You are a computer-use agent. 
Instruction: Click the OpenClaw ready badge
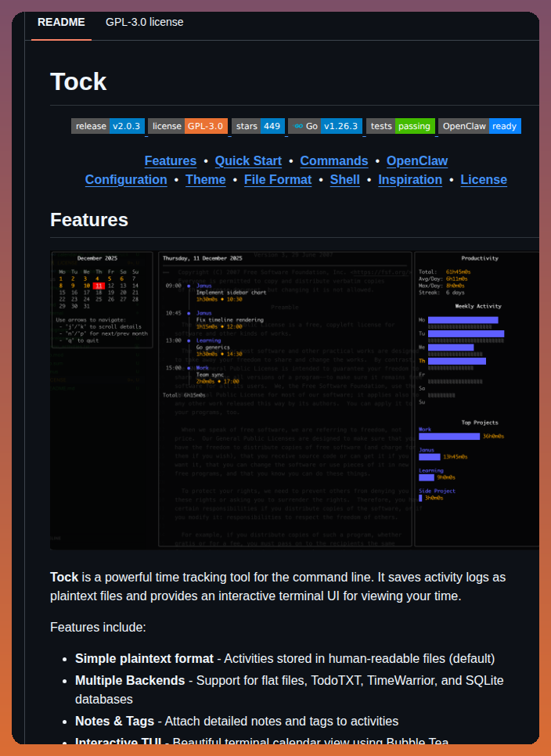[x=480, y=126]
